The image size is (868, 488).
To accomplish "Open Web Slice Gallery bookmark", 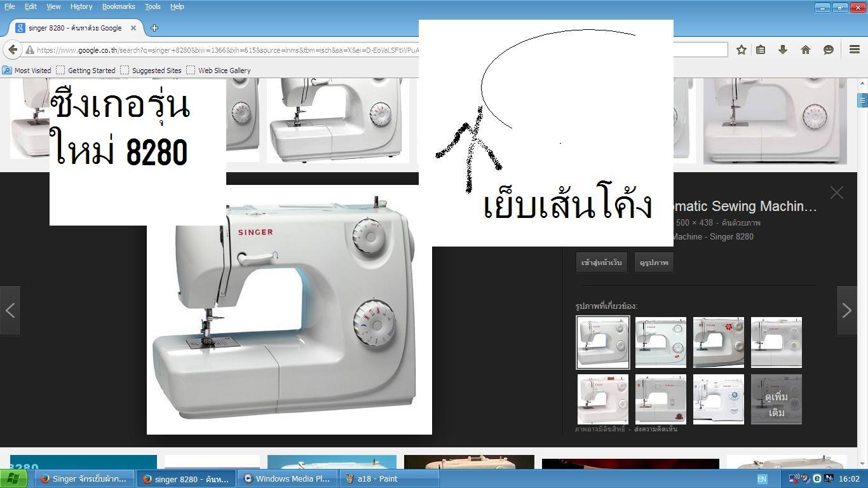I will pyautogui.click(x=219, y=71).
